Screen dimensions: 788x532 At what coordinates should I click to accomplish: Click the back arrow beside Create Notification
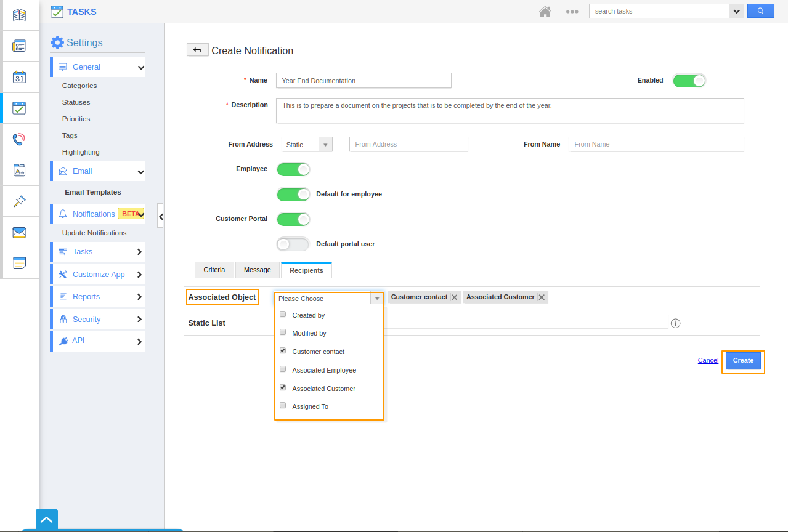197,50
